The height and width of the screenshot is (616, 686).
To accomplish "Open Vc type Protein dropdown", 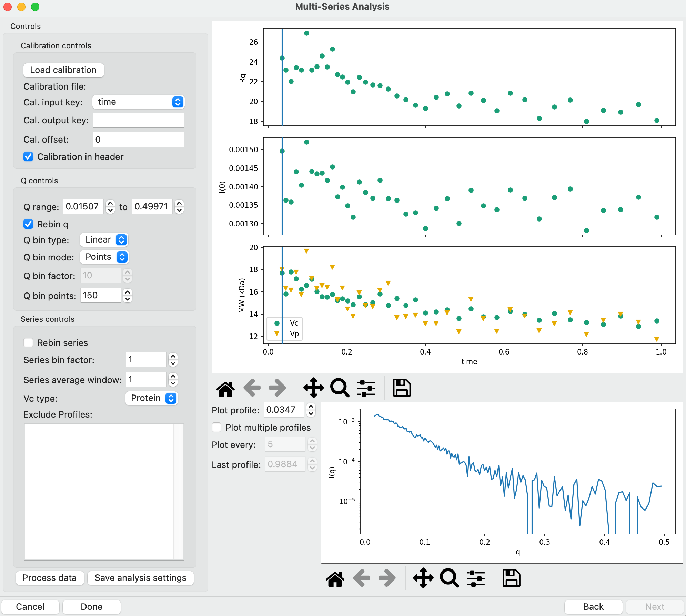I will 152,398.
